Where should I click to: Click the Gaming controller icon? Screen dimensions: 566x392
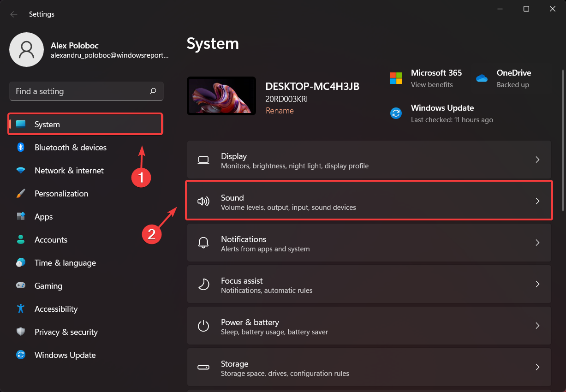point(21,285)
